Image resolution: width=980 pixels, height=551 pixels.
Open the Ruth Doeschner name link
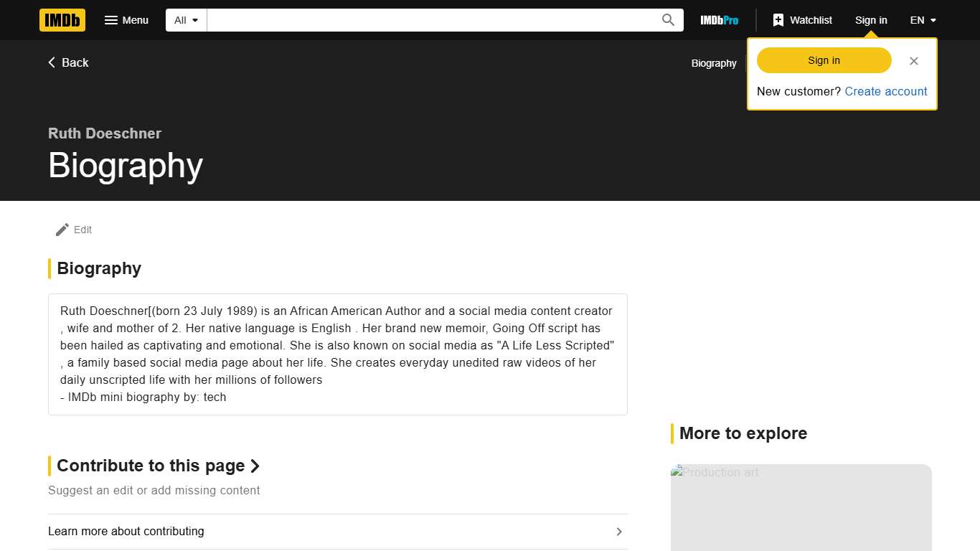point(105,133)
